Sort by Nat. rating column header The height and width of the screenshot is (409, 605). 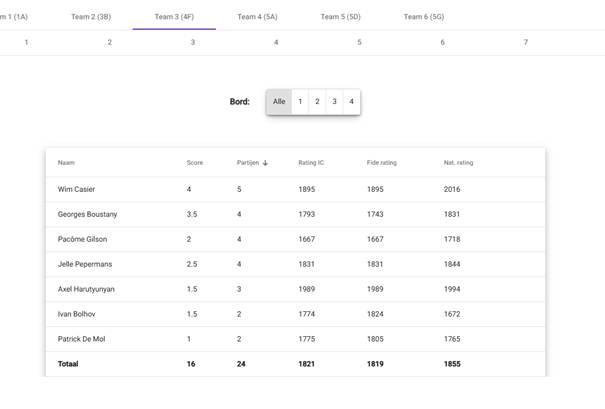coord(458,163)
